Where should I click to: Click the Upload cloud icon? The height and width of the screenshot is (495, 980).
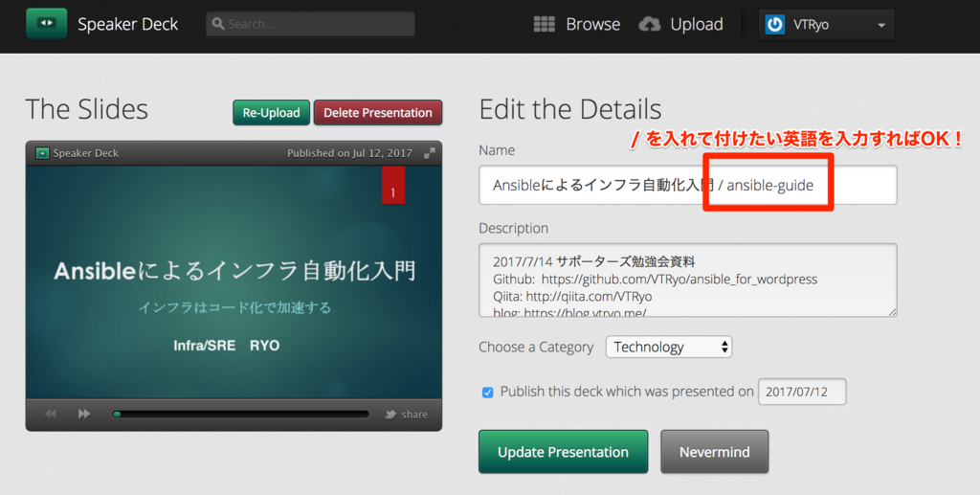click(650, 24)
